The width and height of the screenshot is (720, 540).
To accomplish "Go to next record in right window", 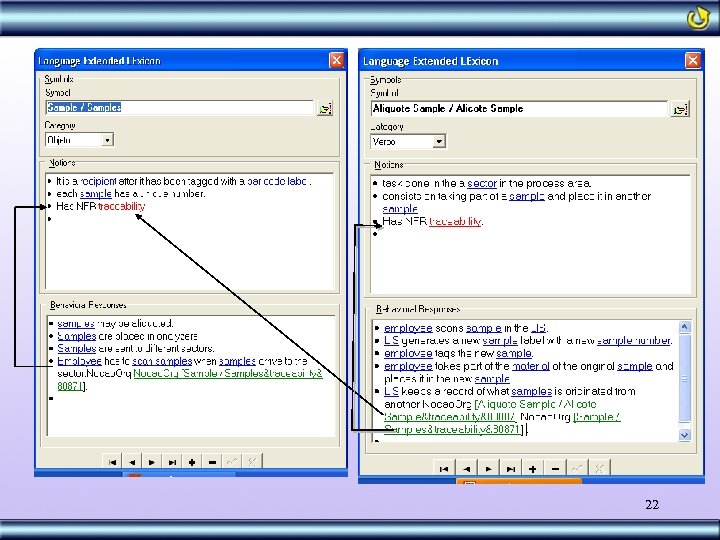I will click(x=489, y=469).
